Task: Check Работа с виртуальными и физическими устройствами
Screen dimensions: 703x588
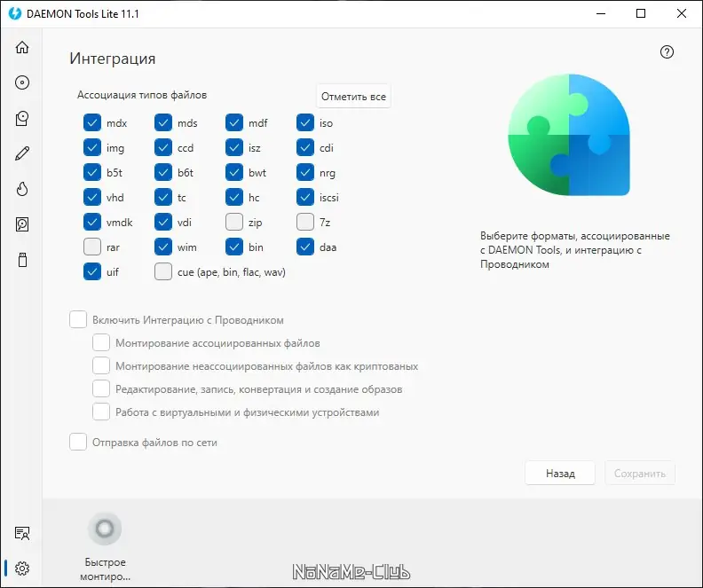Action: [x=101, y=412]
